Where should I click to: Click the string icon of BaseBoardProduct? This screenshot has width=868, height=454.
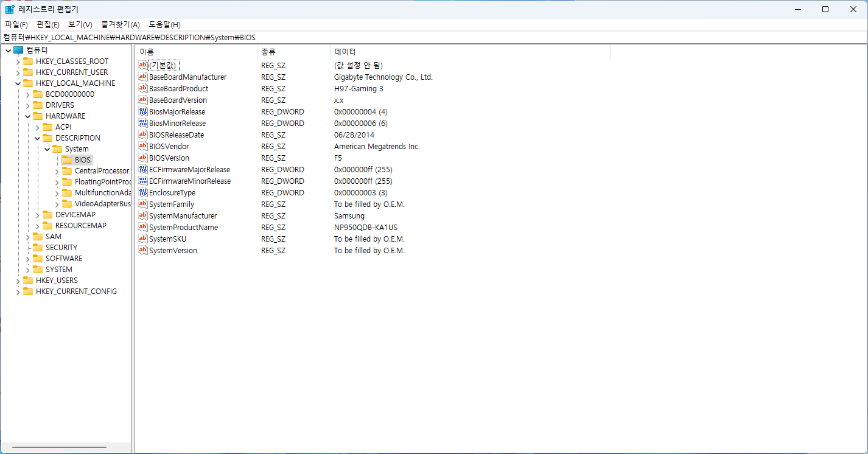pyautogui.click(x=143, y=88)
